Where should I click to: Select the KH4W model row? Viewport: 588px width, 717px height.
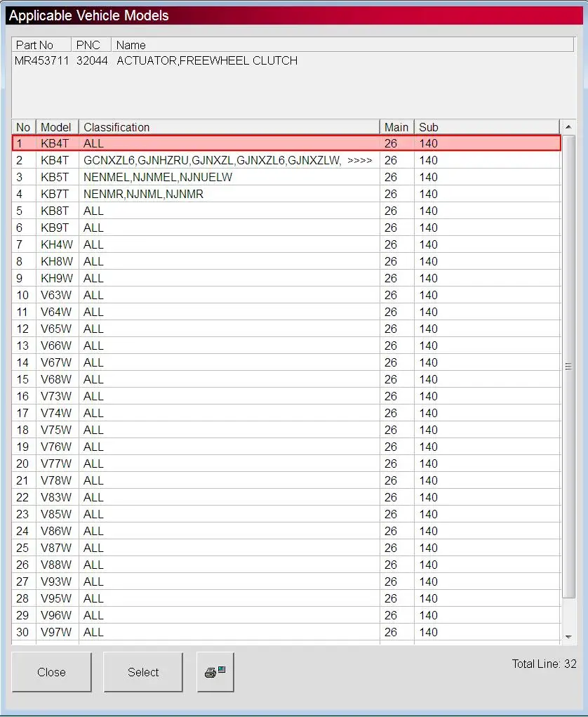point(286,244)
